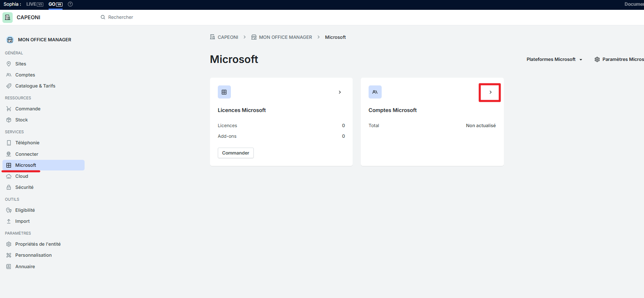
Task: Click the Personnalisation tools icon
Action: pyautogui.click(x=9, y=255)
